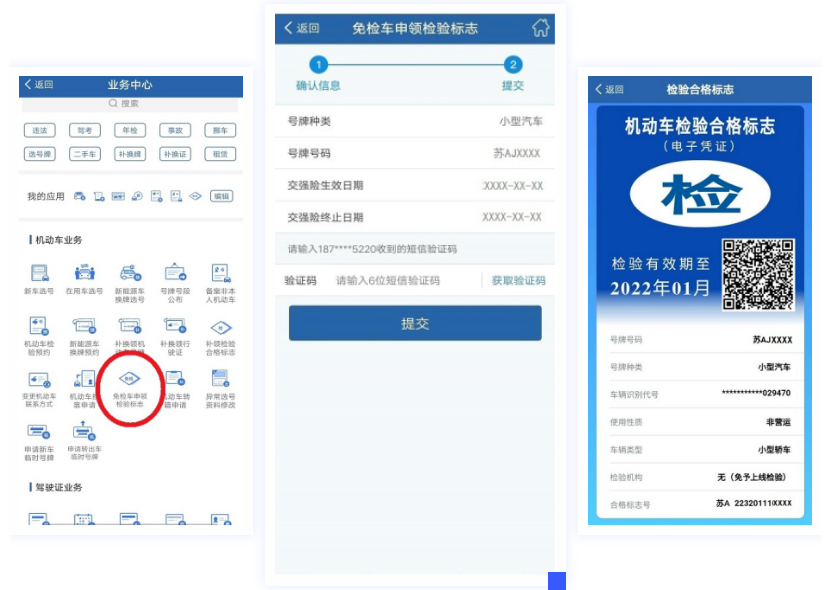The width and height of the screenshot is (839, 590).
Task: Open 异常选号资料修改 service
Action: point(220,389)
